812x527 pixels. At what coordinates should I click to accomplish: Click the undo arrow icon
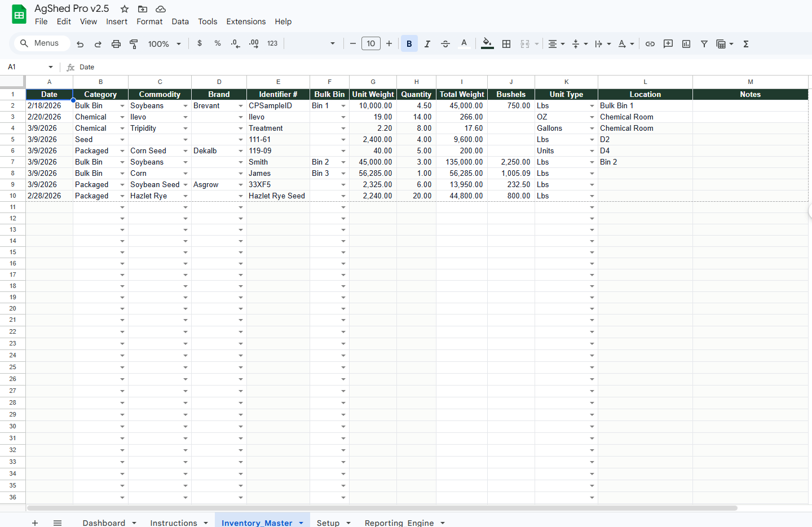coord(80,44)
